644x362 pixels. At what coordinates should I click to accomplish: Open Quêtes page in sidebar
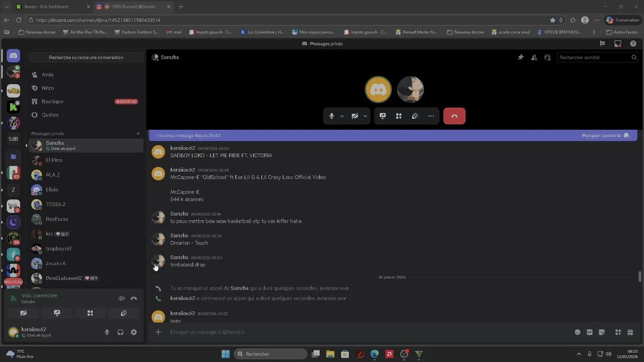[x=86, y=115]
